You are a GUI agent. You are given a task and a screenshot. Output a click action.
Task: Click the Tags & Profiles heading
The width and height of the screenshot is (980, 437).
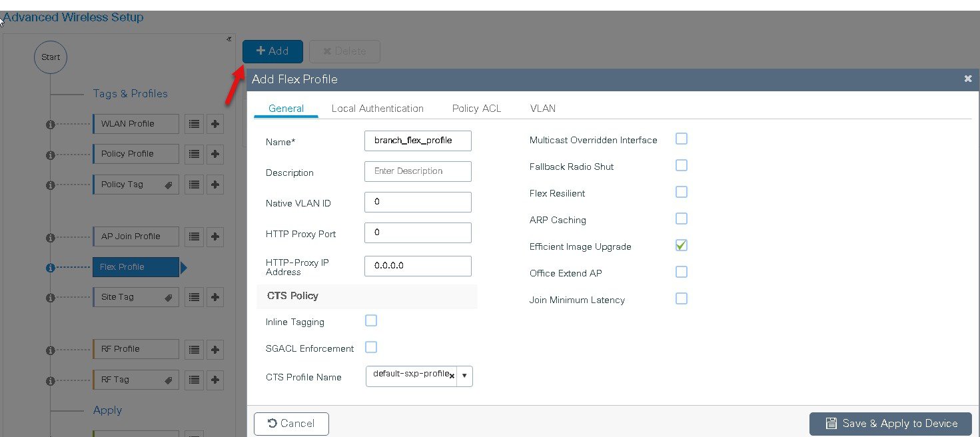130,94
